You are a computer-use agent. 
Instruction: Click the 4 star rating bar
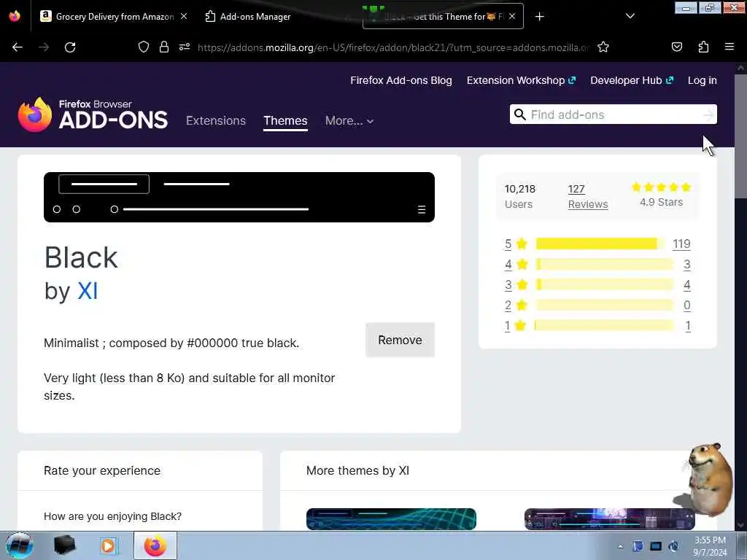click(x=605, y=264)
